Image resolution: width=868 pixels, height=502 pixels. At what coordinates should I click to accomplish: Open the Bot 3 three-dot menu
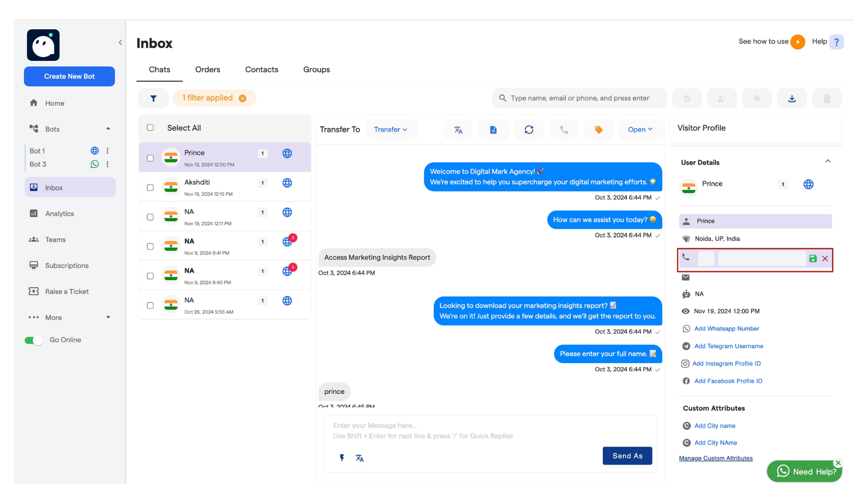click(x=107, y=165)
